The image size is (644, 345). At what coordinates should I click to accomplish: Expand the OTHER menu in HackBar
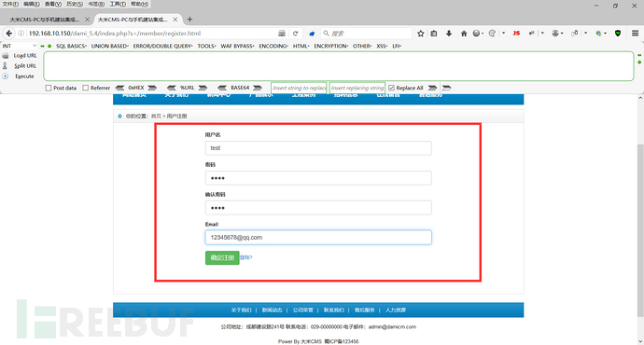click(x=362, y=46)
